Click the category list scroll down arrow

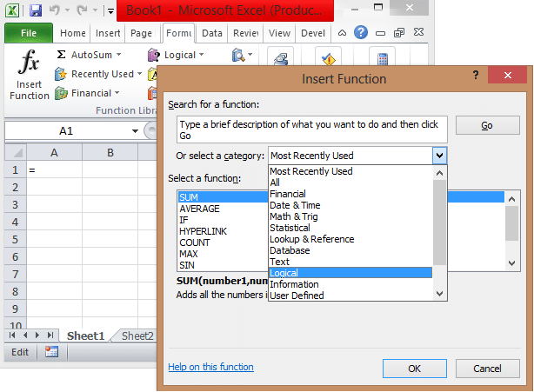(x=440, y=294)
